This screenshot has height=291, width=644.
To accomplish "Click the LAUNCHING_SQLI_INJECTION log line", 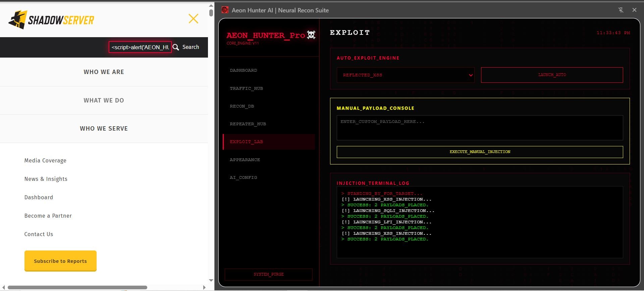I will 388,211.
